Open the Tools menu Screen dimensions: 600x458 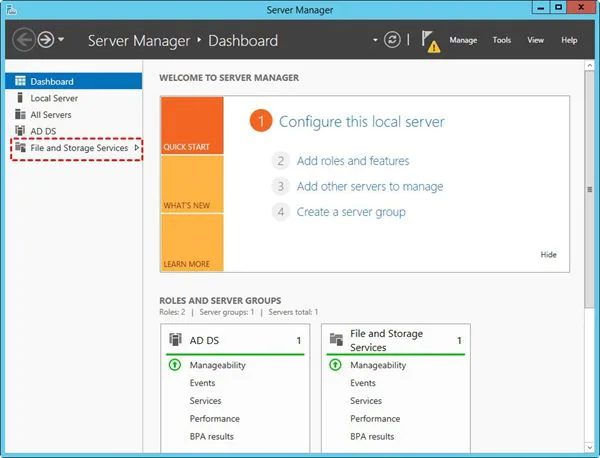pos(502,40)
